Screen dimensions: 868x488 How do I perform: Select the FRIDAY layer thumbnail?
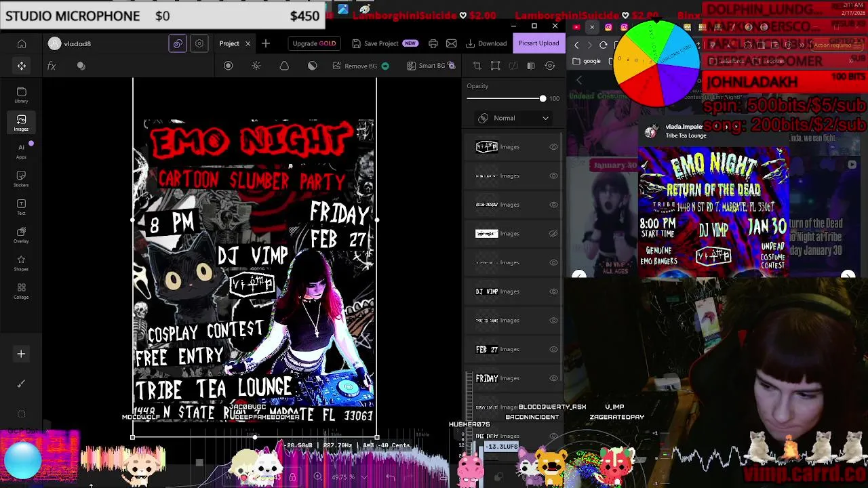[x=487, y=378]
